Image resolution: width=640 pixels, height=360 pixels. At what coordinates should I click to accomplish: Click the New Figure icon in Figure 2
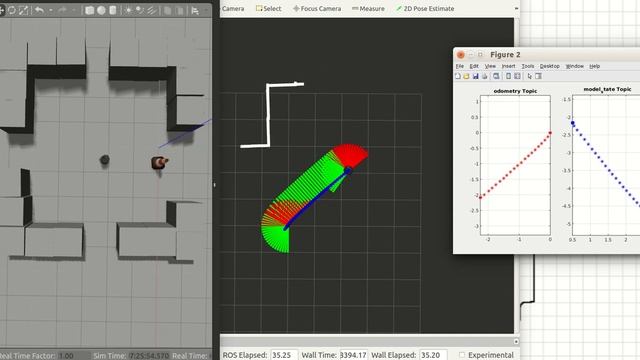(458, 76)
